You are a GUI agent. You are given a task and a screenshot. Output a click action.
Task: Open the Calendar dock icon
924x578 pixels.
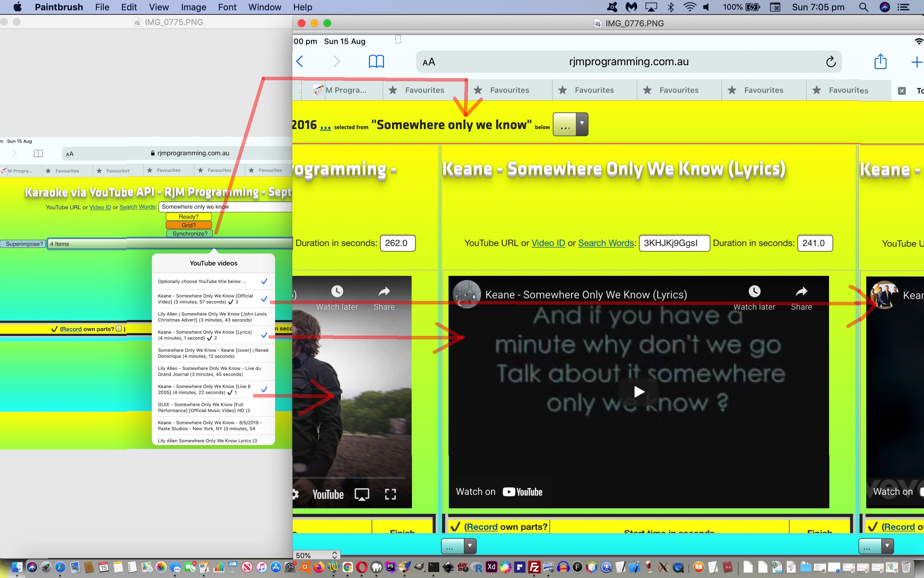(103, 567)
